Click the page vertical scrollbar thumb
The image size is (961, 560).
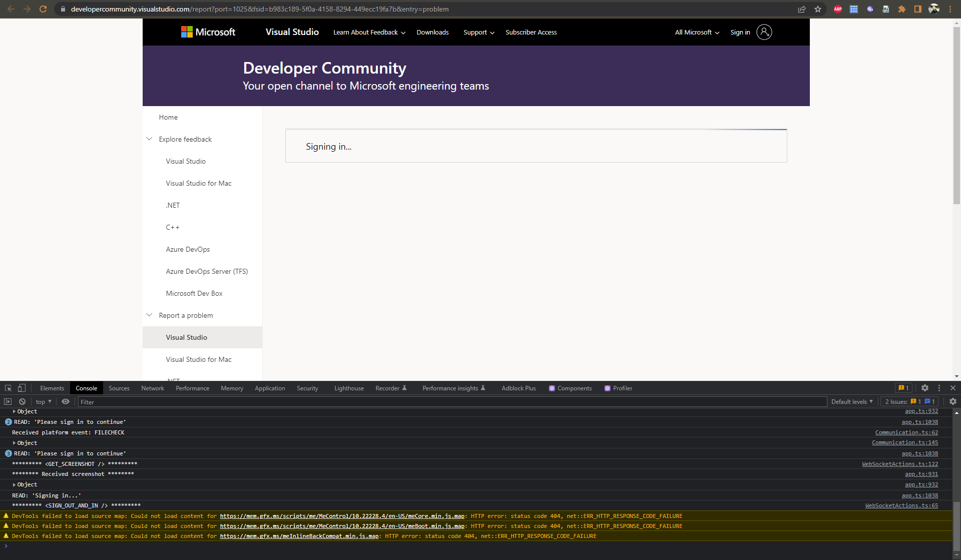(956, 115)
